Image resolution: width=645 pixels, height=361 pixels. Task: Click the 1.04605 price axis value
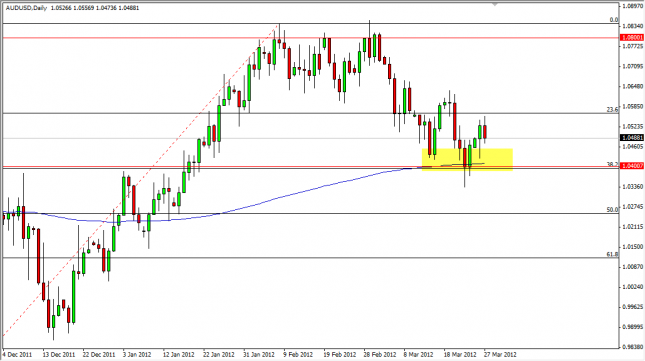[633, 146]
